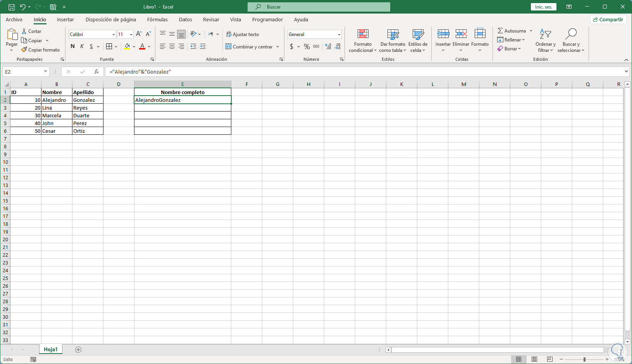Add new sheet plus button

tap(78, 350)
